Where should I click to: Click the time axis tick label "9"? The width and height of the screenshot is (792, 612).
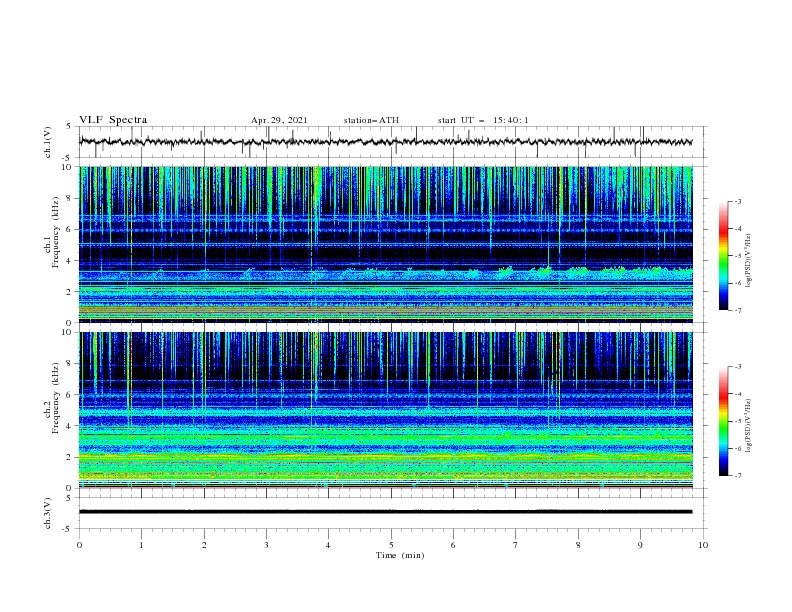pyautogui.click(x=640, y=545)
